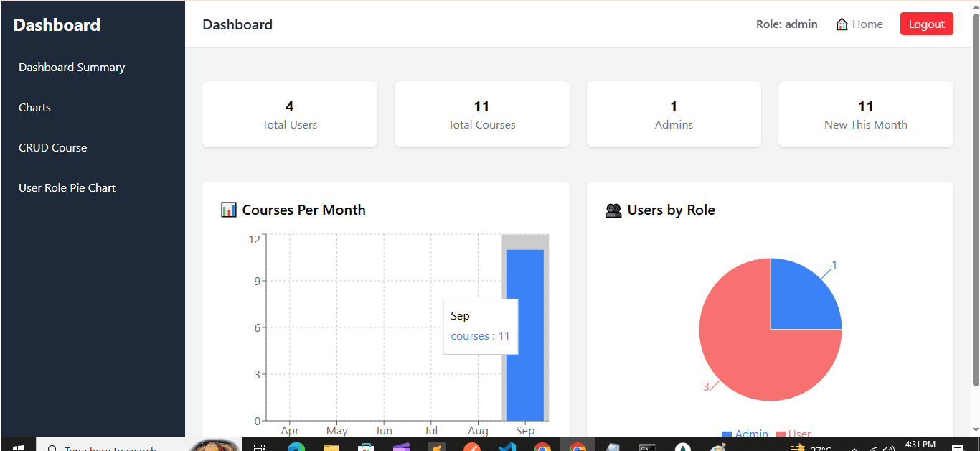This screenshot has width=980, height=451.
Task: Click the 'Sep' label in the tooltip
Action: click(460, 316)
